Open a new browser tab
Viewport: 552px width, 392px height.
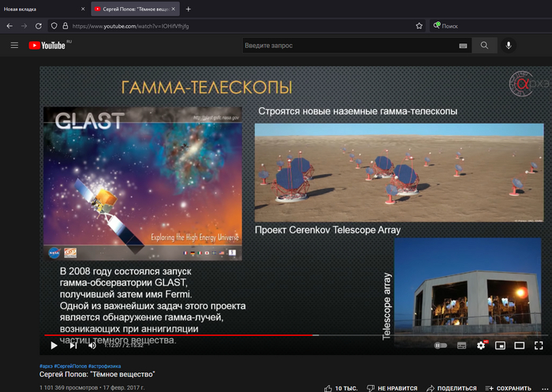coord(188,9)
